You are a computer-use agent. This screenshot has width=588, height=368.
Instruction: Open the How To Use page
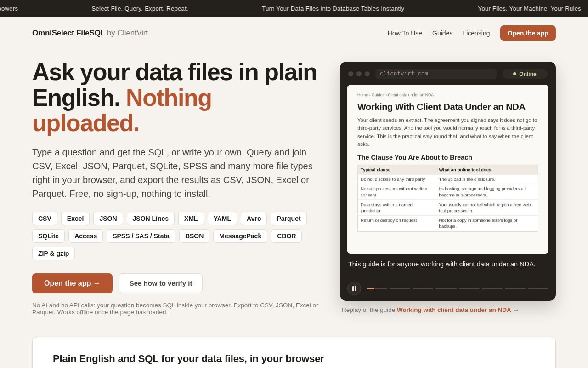pyautogui.click(x=405, y=33)
